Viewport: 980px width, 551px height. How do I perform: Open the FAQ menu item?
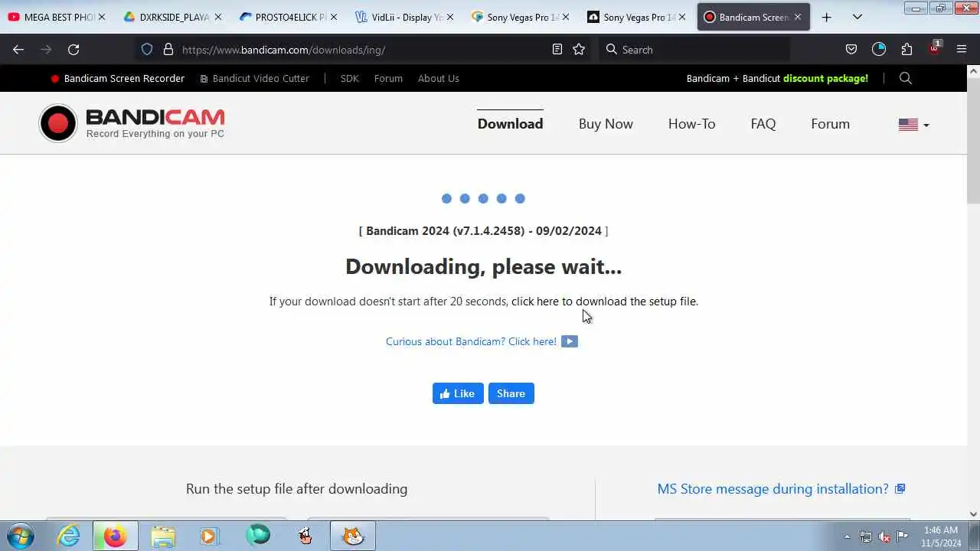pyautogui.click(x=763, y=124)
